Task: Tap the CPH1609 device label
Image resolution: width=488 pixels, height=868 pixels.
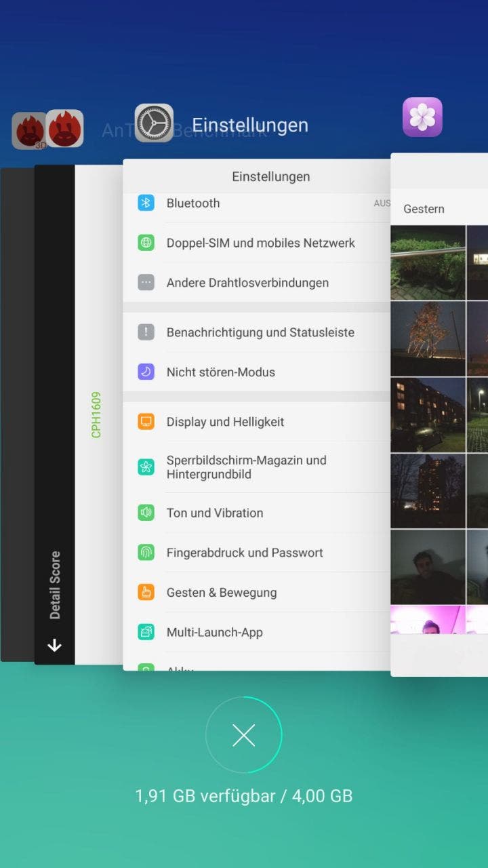Action: point(96,414)
